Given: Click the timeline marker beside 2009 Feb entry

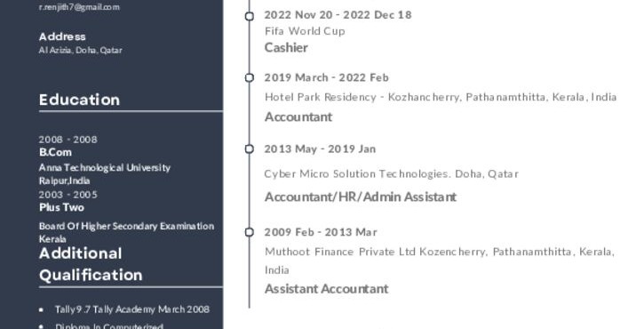Looking at the screenshot, I should (250, 232).
